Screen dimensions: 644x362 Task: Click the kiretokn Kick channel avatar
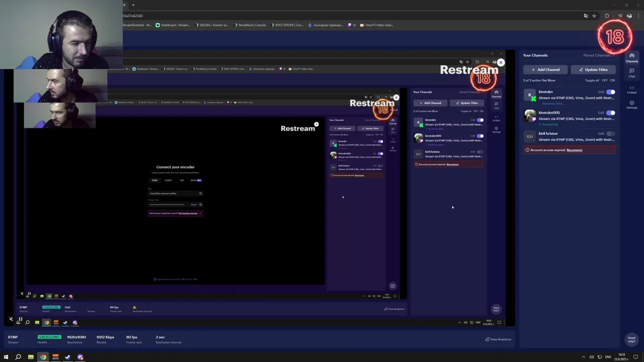point(529,95)
